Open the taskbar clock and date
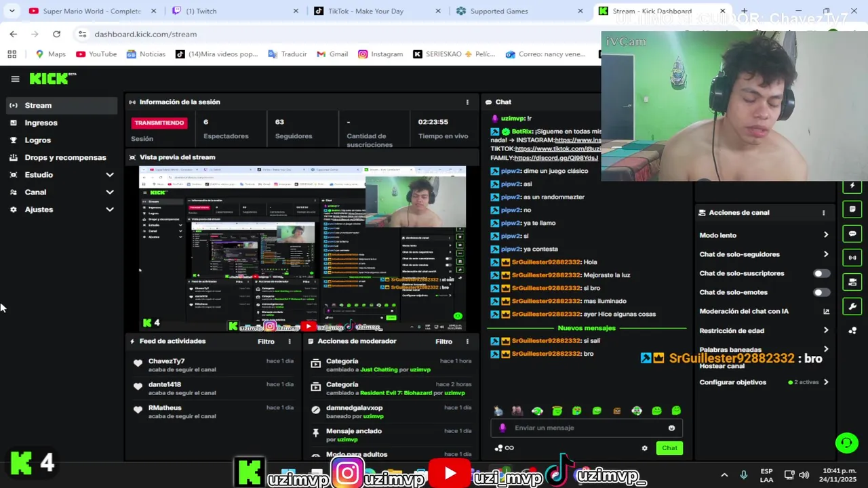The width and height of the screenshot is (868, 488). (837, 475)
